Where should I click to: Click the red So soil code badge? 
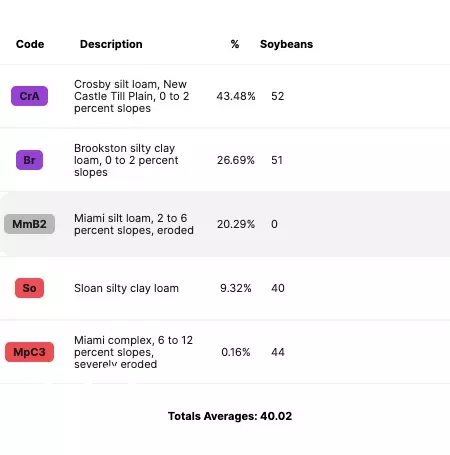click(29, 288)
